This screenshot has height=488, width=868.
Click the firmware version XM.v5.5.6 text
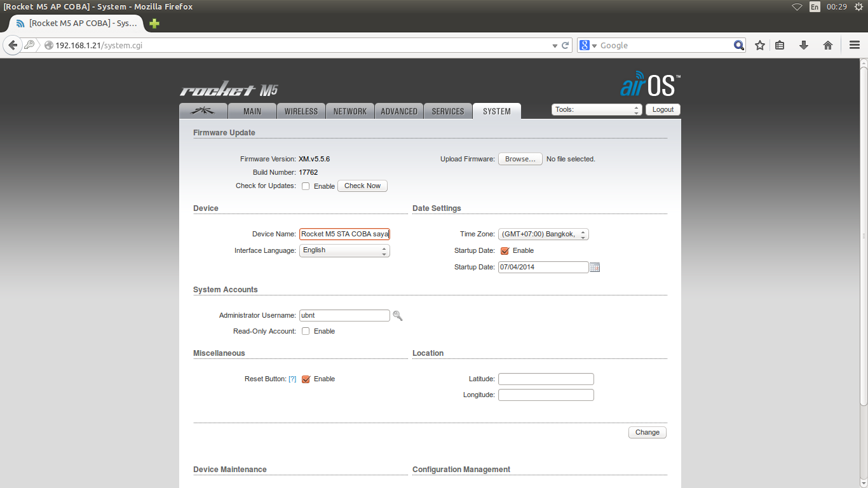coord(314,159)
